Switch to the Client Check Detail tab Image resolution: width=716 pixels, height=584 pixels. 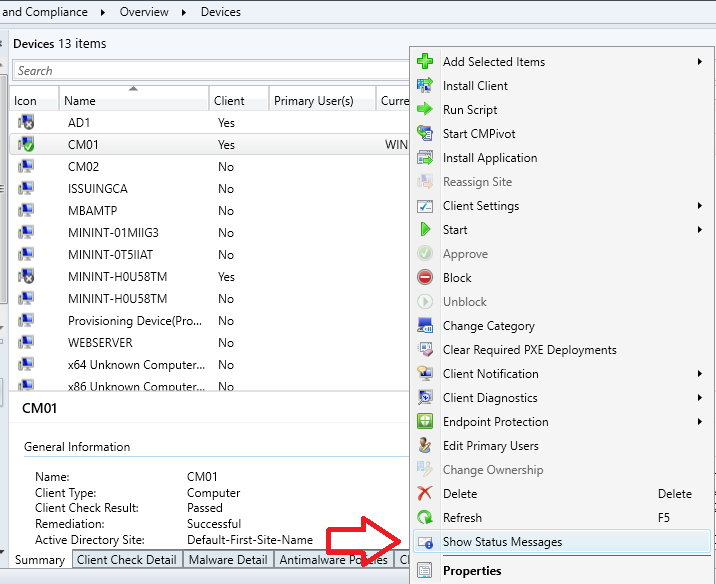coord(126,559)
